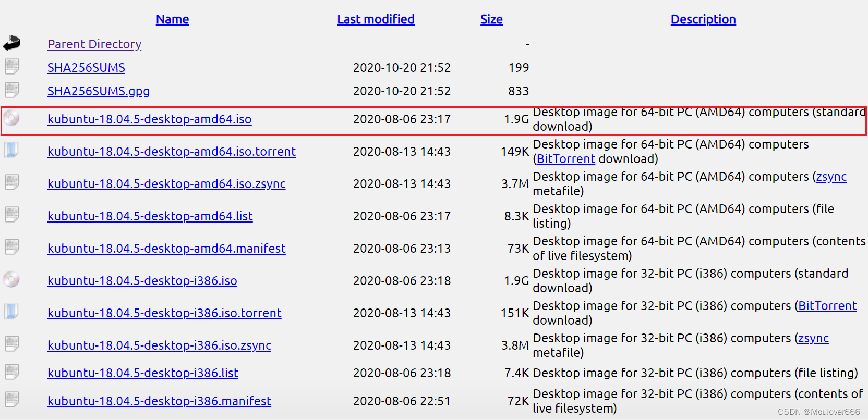
Task: Click the 8.3K size value
Action: point(516,216)
